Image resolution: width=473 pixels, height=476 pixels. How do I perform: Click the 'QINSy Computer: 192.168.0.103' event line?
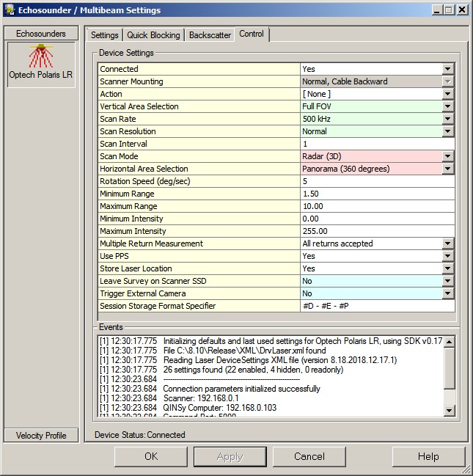coord(220,407)
